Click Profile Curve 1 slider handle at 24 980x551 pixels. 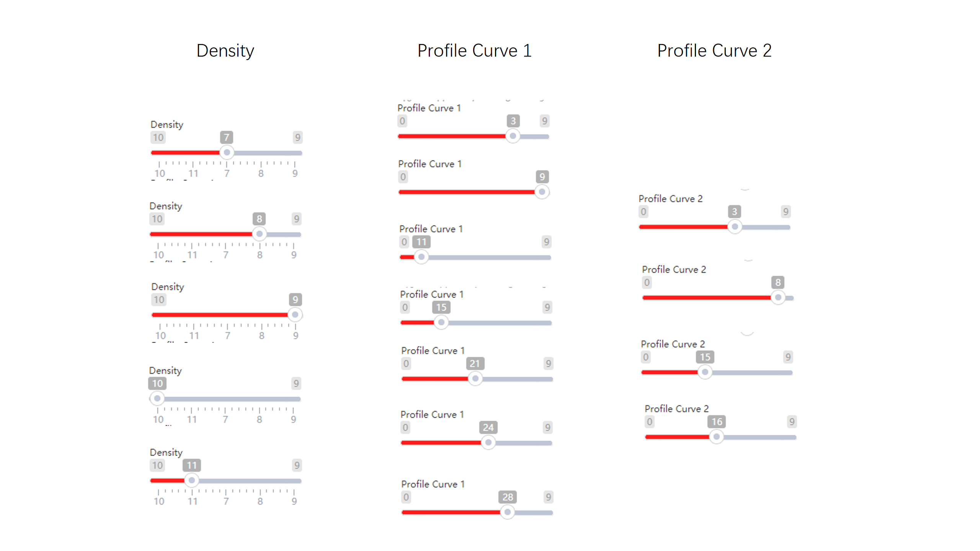(488, 442)
